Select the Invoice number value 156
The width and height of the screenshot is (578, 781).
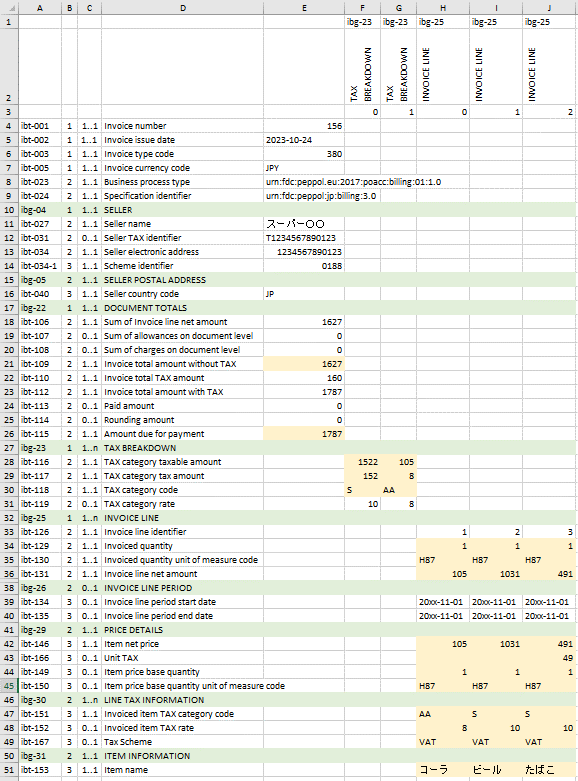(304, 126)
